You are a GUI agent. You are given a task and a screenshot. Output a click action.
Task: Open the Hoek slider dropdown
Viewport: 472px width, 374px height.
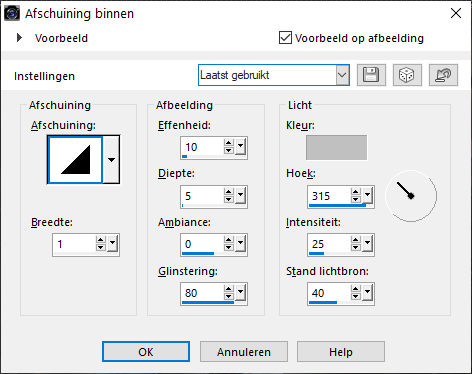[x=368, y=195]
